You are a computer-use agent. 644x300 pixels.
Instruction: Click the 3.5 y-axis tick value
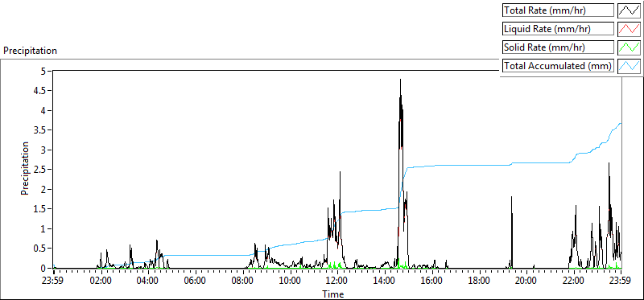point(39,130)
